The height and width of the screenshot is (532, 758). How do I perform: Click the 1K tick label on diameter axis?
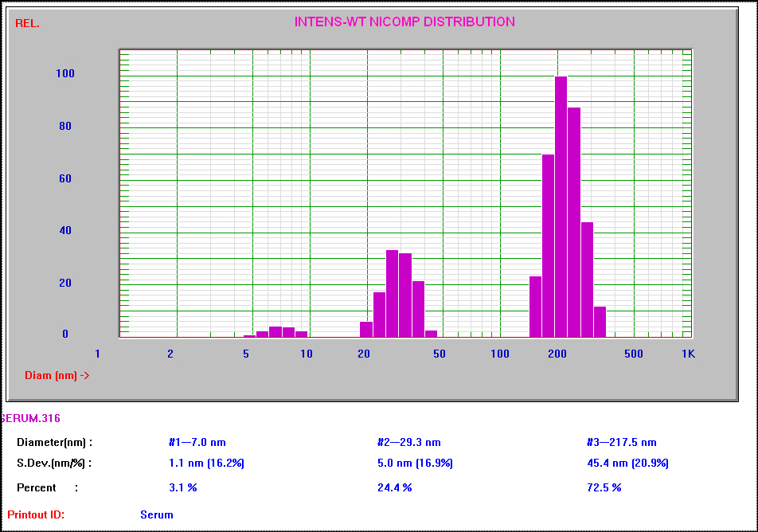click(689, 354)
